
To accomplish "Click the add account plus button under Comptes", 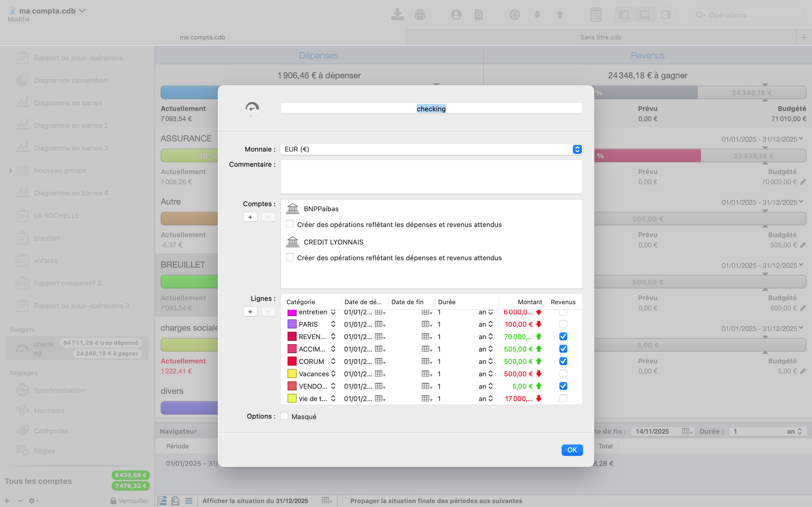I will 250,217.
